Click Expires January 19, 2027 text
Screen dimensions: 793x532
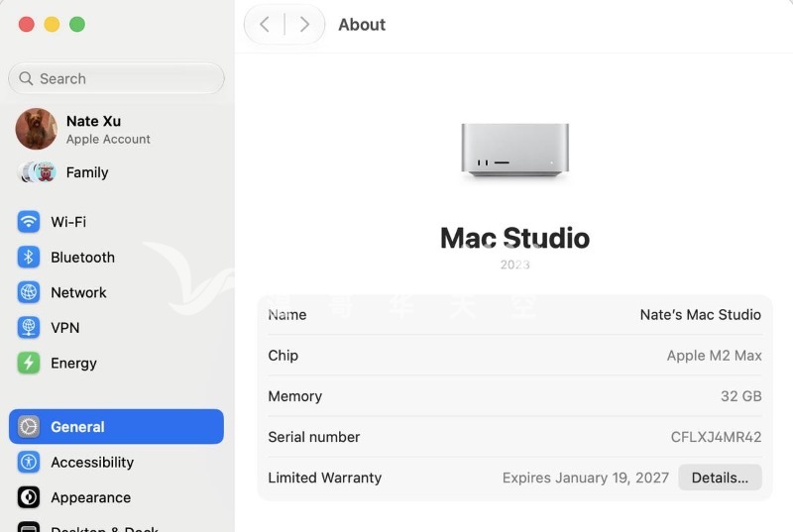[x=586, y=478]
